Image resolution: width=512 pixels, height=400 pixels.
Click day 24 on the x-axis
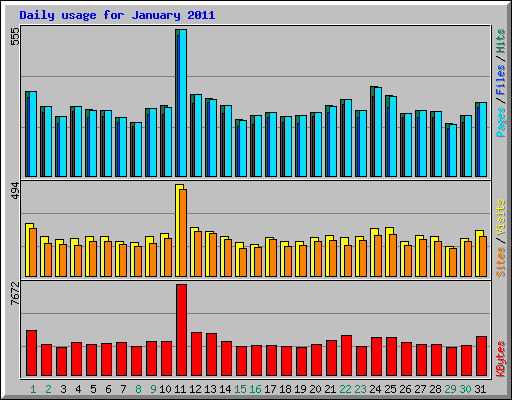(375, 389)
